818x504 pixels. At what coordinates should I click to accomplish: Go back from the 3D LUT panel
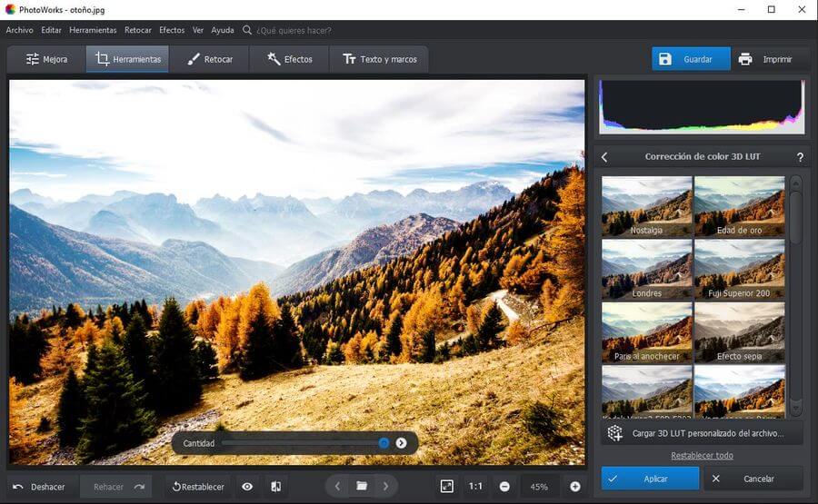point(604,157)
